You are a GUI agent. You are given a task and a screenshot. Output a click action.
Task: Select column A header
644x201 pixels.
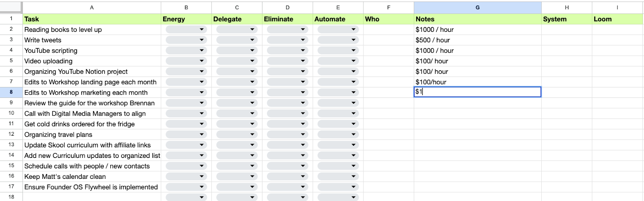(92, 7)
